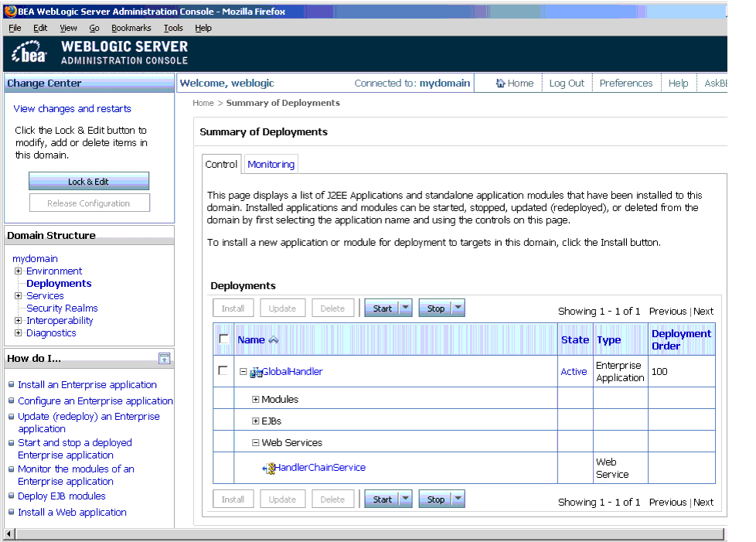Open View changes and restarts link

[x=73, y=108]
